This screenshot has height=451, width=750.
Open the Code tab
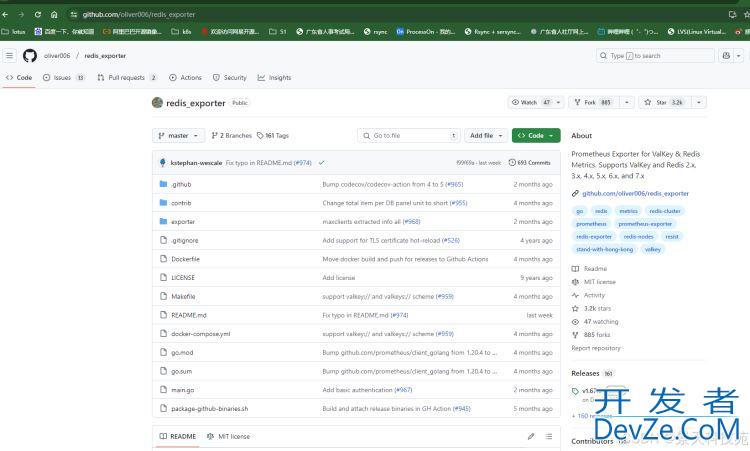pyautogui.click(x=19, y=77)
